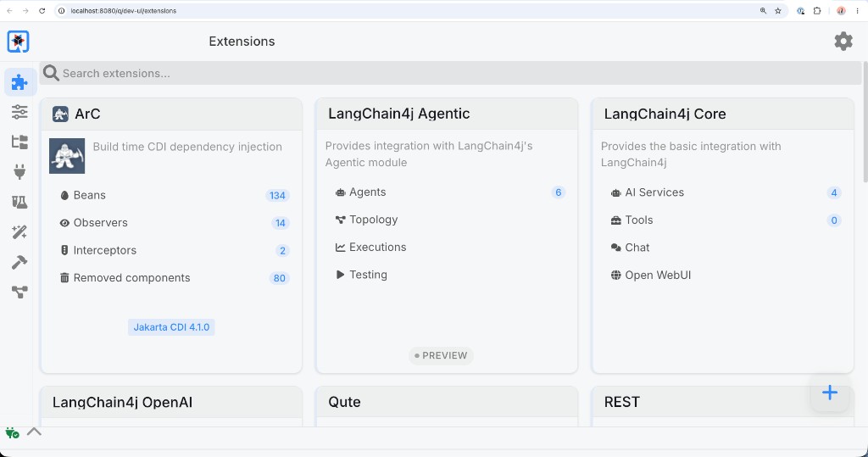This screenshot has width=868, height=457.
Task: Open the ArC Interceptors page
Action: pyautogui.click(x=104, y=250)
